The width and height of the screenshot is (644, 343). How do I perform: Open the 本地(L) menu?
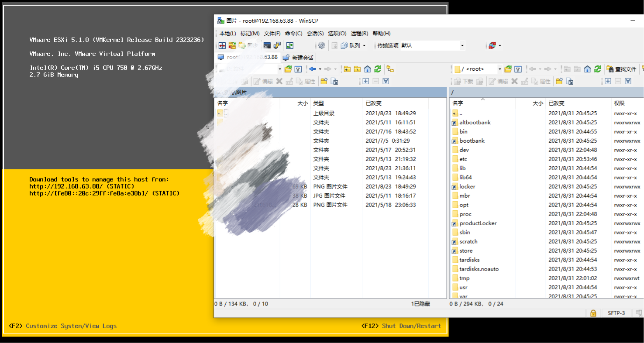pyautogui.click(x=227, y=34)
